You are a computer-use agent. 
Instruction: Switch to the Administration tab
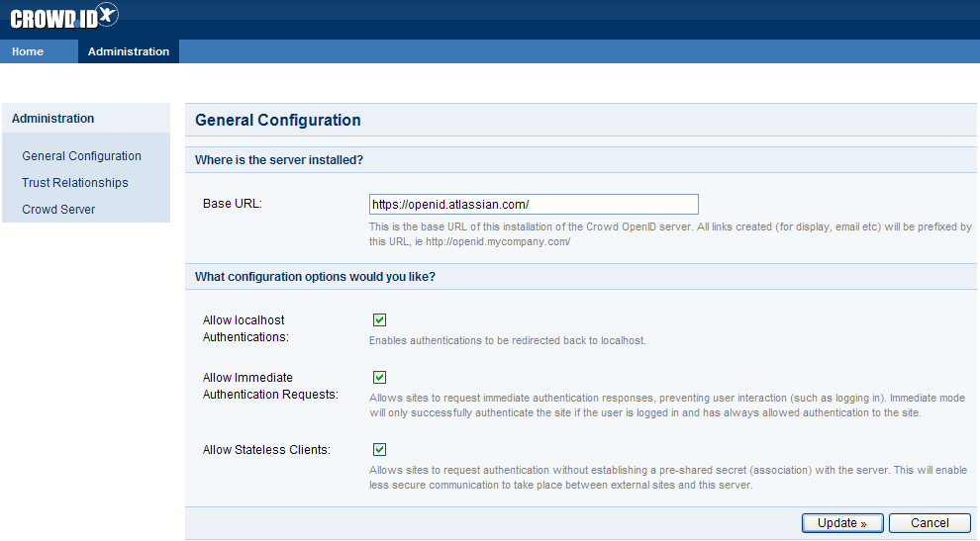click(128, 51)
